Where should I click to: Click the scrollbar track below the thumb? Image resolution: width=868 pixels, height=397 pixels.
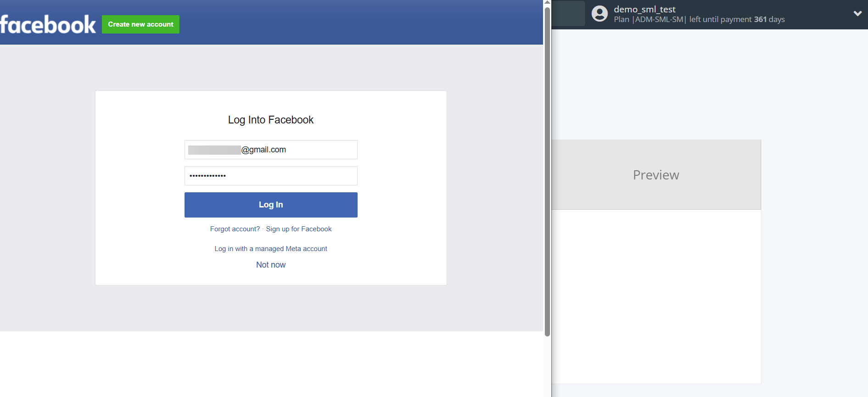coord(547,367)
